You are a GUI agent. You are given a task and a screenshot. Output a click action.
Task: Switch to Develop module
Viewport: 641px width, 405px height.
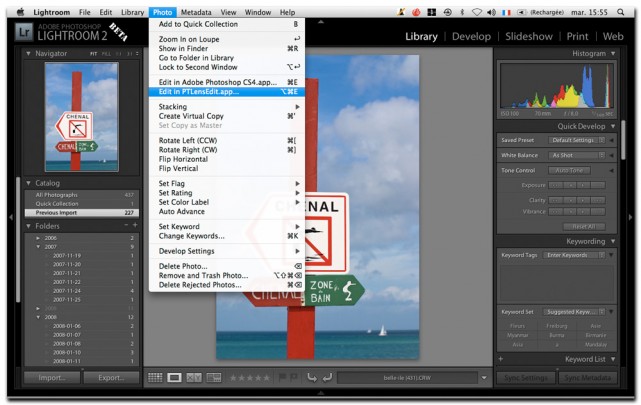coord(471,36)
